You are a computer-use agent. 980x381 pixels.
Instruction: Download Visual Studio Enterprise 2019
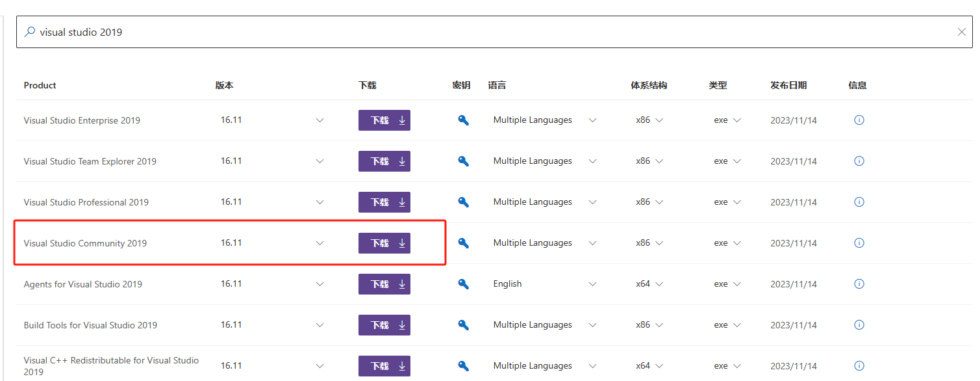(x=384, y=120)
